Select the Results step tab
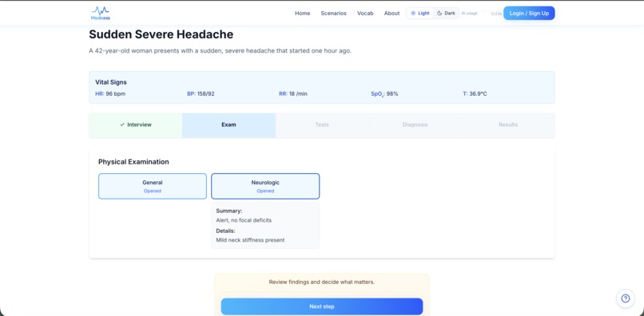Screen dimensions: 644x316 (x=508, y=125)
